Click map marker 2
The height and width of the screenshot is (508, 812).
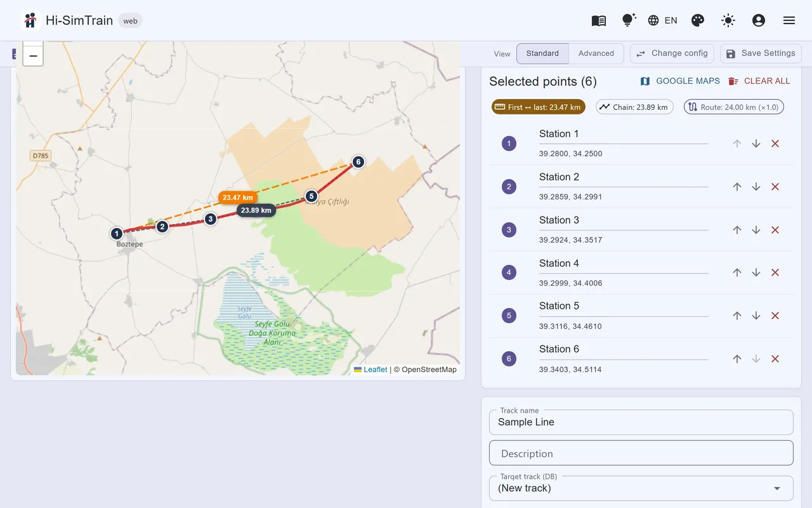click(162, 226)
